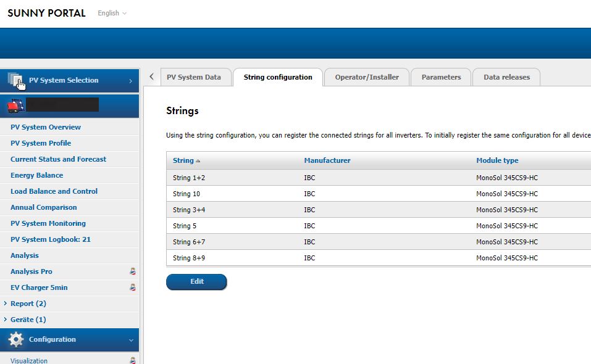Viewport: 591px width, 364px height.
Task: Sort table by Manufacturer column header
Action: click(327, 160)
